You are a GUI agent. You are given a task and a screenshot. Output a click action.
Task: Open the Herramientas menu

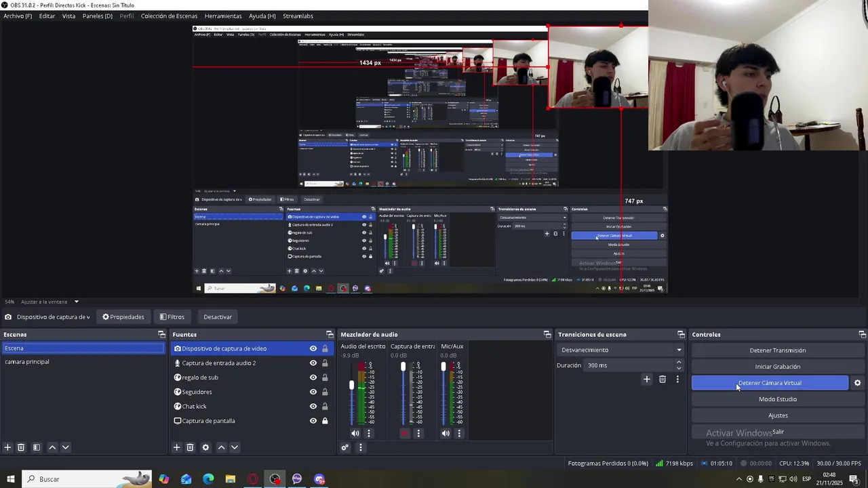223,16
